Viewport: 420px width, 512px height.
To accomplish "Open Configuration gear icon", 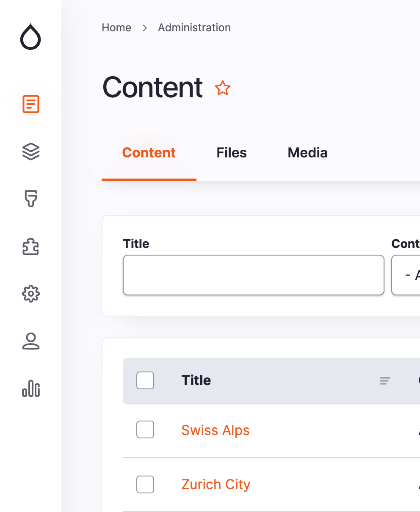I will pyautogui.click(x=31, y=294).
